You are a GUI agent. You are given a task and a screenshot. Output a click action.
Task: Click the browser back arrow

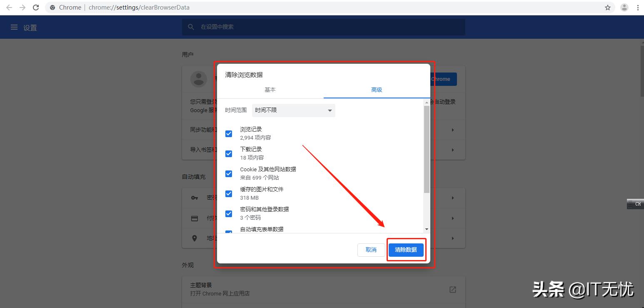click(9, 7)
